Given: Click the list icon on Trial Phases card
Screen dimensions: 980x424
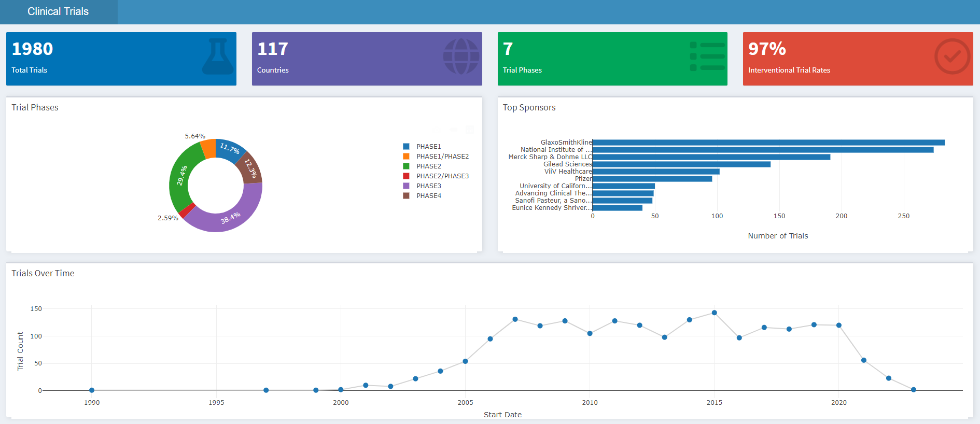Looking at the screenshot, I should point(707,56).
